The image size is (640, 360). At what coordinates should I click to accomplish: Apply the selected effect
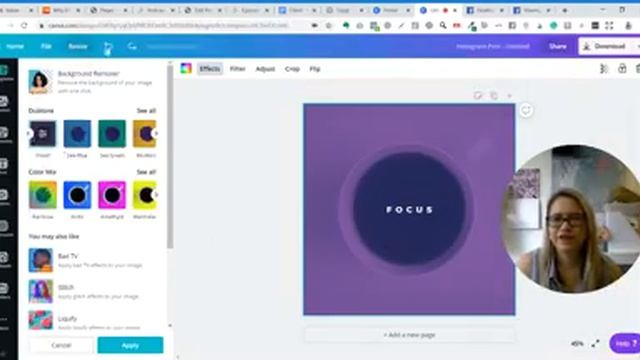tap(130, 345)
